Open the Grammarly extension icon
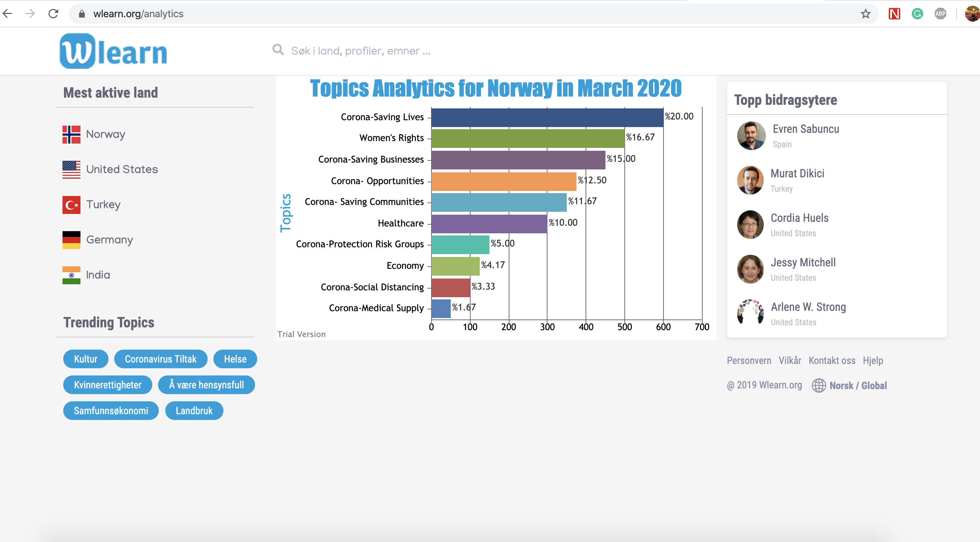The height and width of the screenshot is (542, 980). (x=917, y=14)
